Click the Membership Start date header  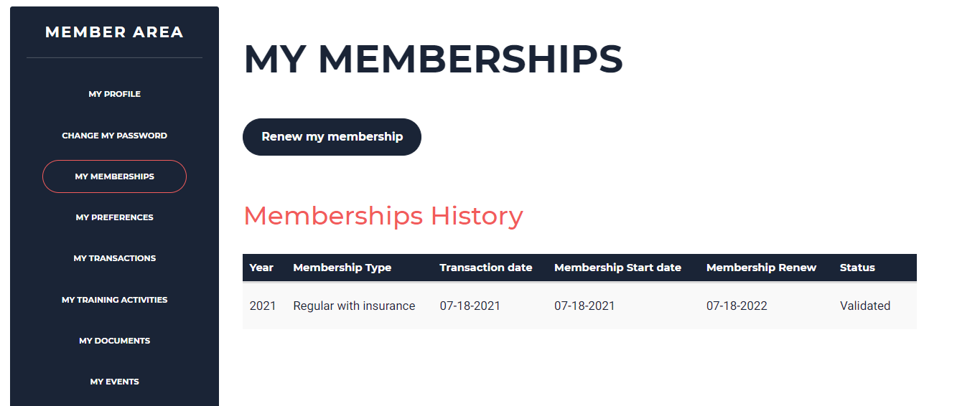pyautogui.click(x=617, y=268)
